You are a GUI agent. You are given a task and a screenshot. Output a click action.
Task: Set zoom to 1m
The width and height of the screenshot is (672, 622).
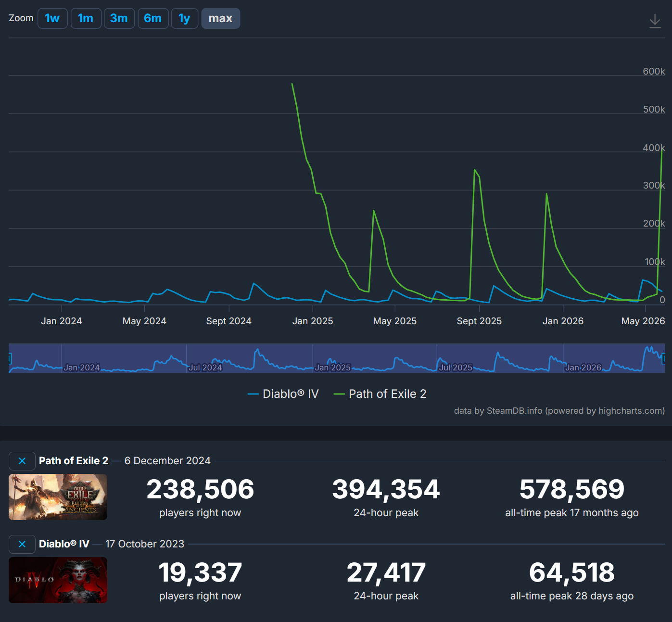click(x=86, y=18)
